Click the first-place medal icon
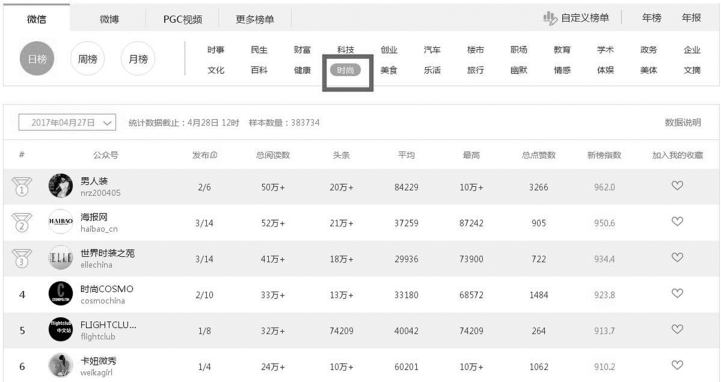 point(22,187)
